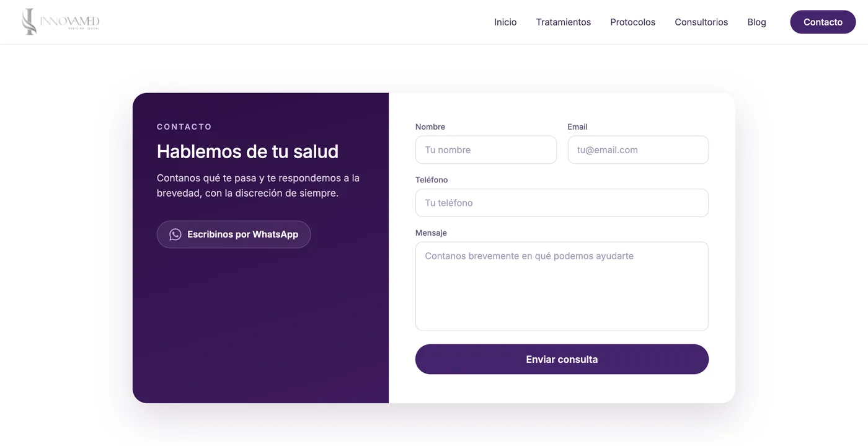Go to Inicio in the navigation
The image size is (868, 446).
coord(505,22)
